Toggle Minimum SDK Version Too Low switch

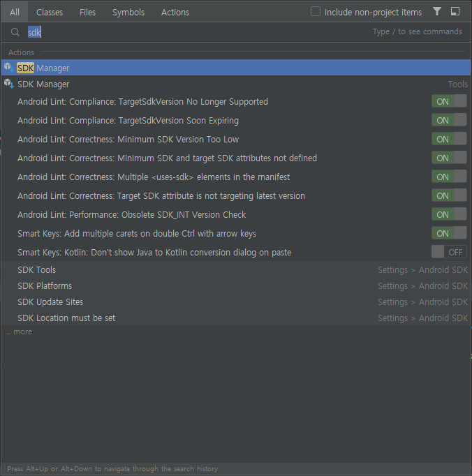tap(449, 139)
